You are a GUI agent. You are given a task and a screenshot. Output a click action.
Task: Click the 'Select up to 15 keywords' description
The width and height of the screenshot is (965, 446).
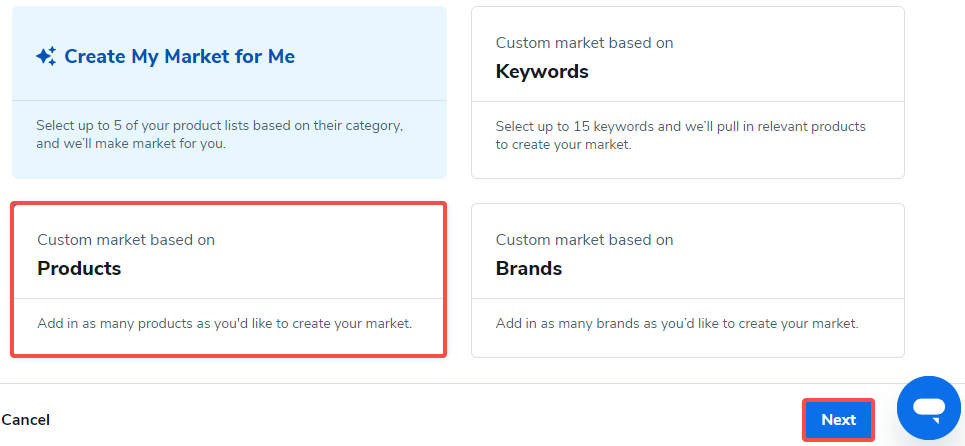coord(680,127)
